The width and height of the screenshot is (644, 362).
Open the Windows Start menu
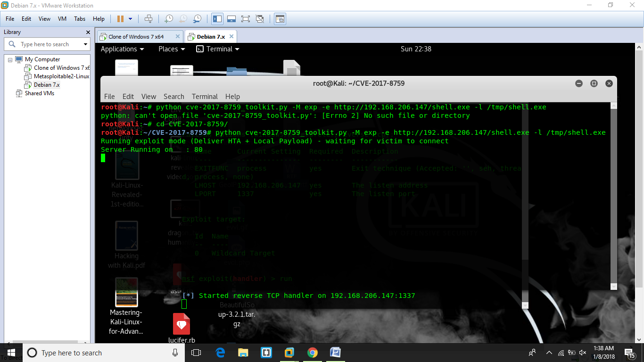click(x=11, y=353)
